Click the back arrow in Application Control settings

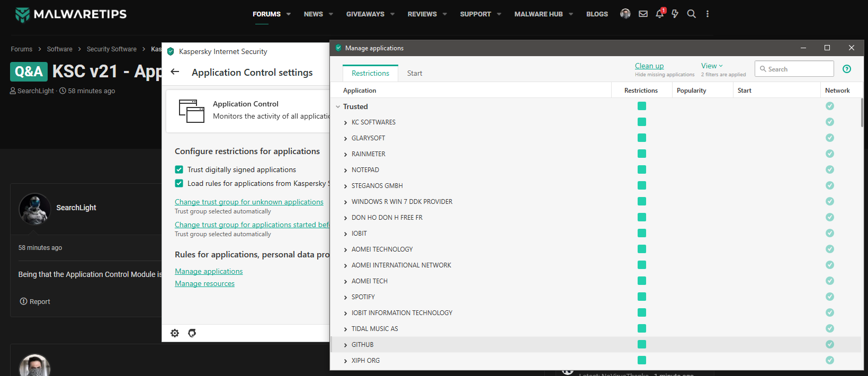[175, 72]
